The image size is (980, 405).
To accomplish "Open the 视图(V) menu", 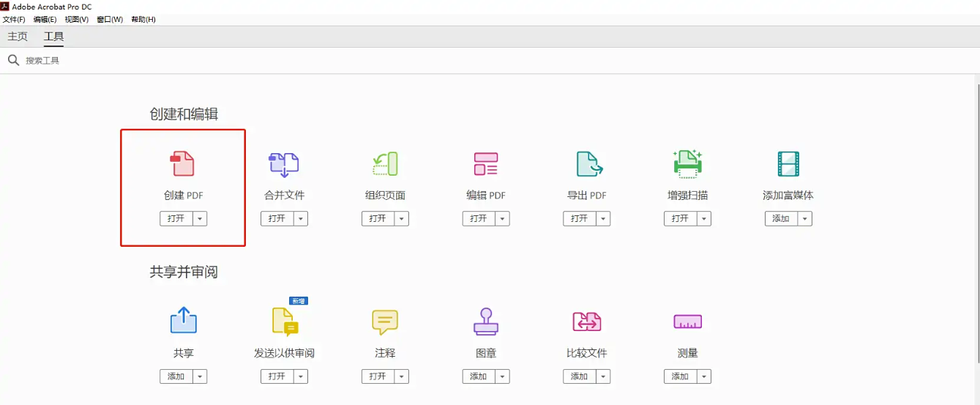I will pyautogui.click(x=77, y=19).
